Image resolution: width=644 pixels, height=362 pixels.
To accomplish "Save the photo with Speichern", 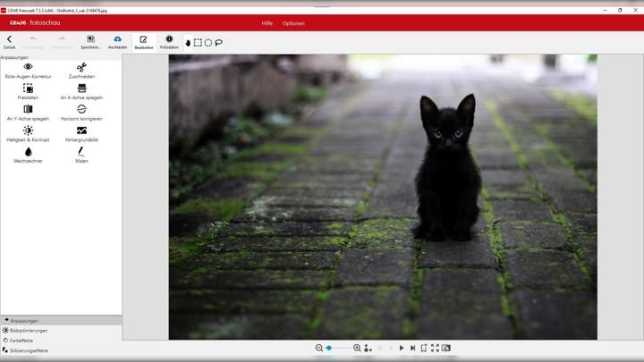I will coord(90,42).
